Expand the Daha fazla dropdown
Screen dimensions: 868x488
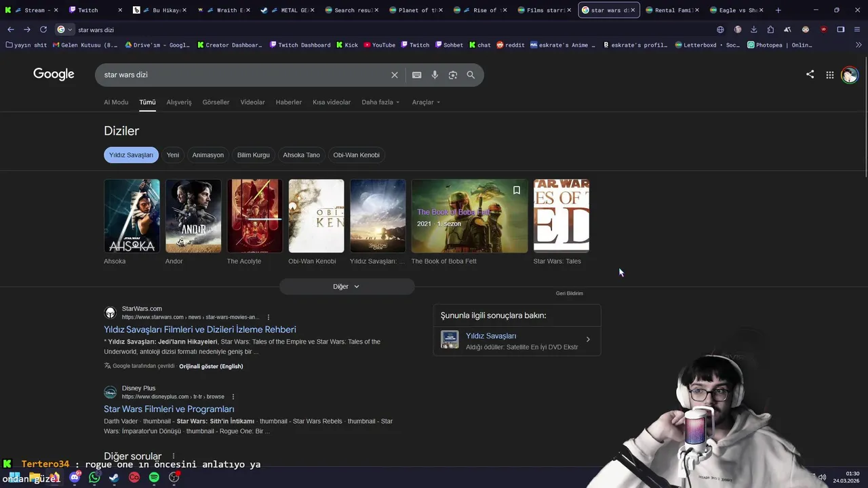coord(380,102)
